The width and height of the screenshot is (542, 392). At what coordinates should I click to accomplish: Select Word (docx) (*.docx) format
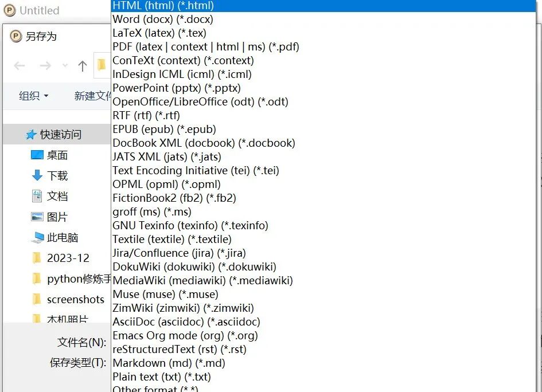323,19
